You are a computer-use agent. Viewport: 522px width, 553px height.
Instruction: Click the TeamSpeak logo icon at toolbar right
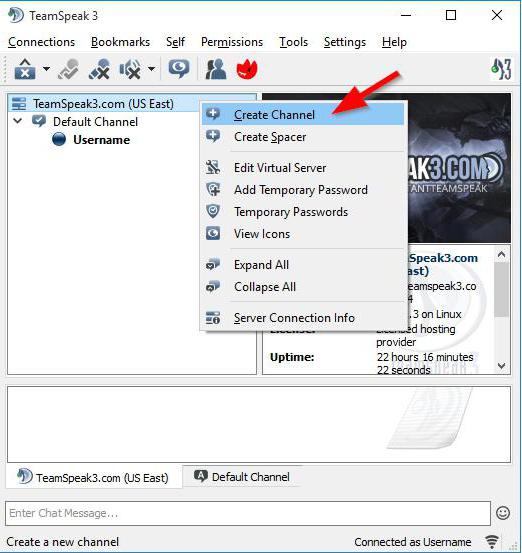[x=501, y=69]
